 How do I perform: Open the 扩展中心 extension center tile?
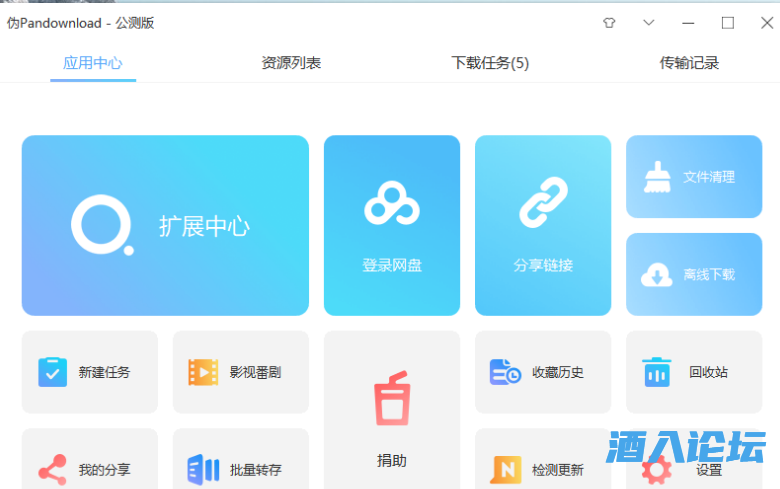(165, 225)
